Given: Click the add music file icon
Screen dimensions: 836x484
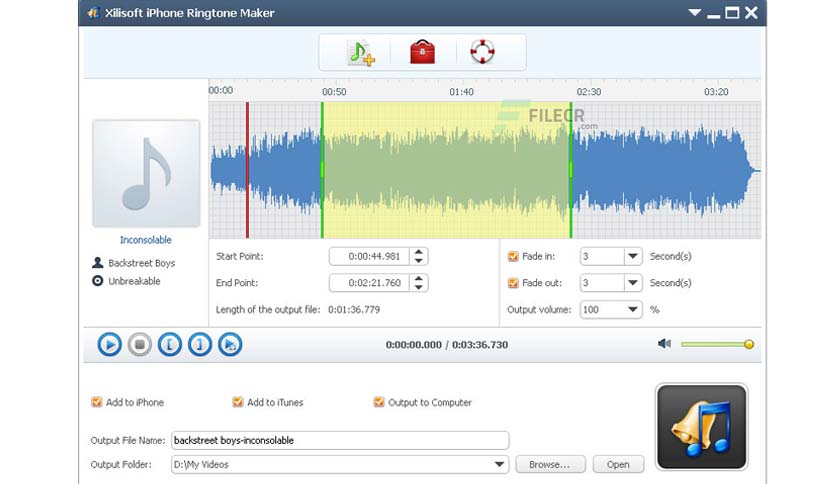Looking at the screenshot, I should pyautogui.click(x=361, y=53).
